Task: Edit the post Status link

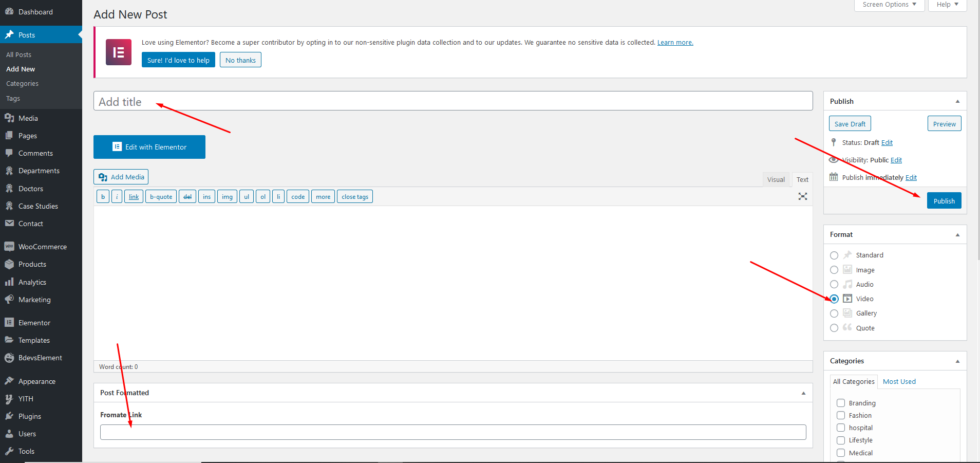Action: 887,143
